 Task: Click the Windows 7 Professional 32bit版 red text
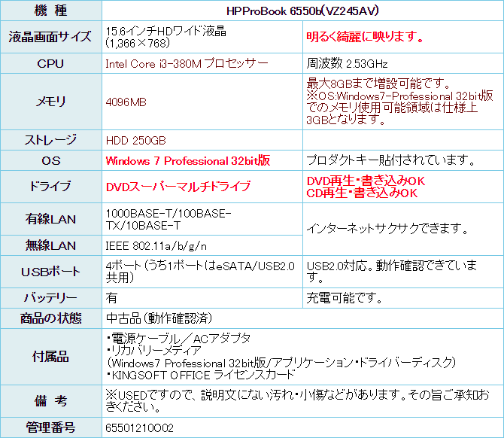pyautogui.click(x=188, y=161)
